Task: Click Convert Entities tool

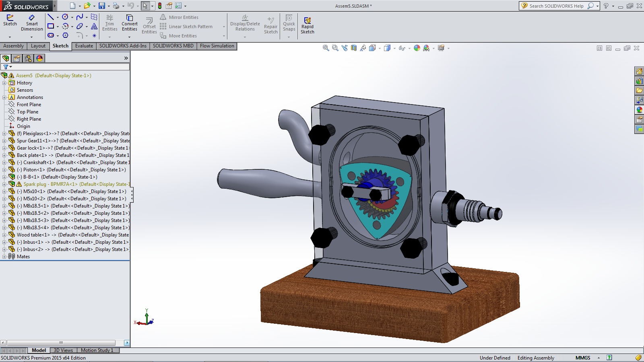Action: tap(130, 23)
